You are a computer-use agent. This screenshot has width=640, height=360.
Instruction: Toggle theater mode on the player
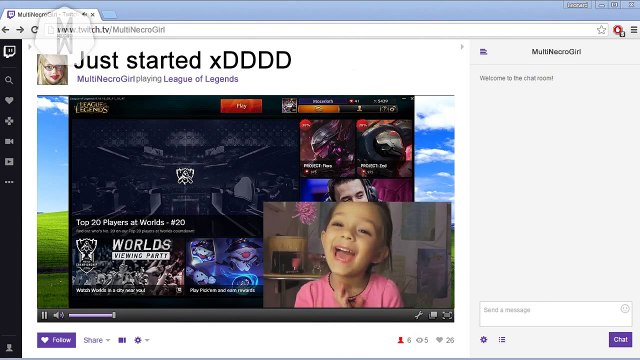pos(433,315)
